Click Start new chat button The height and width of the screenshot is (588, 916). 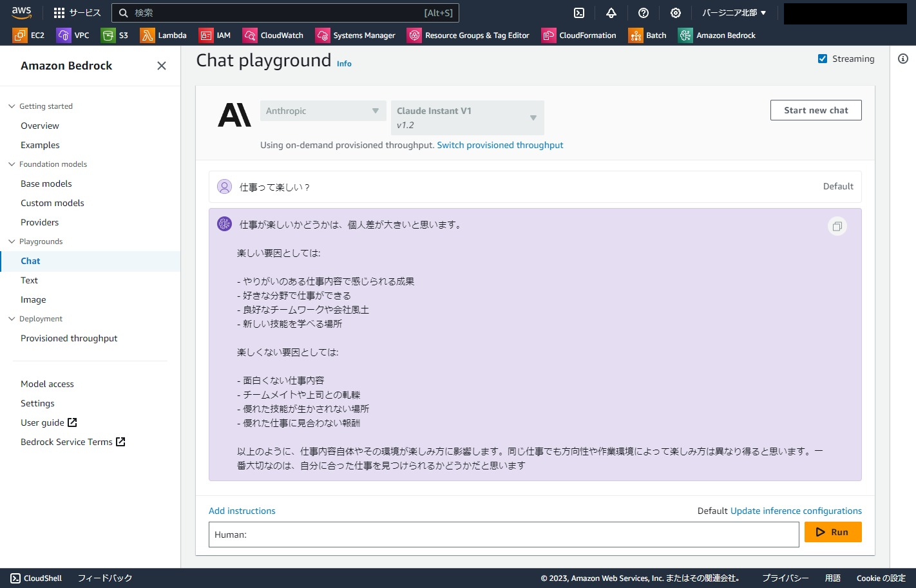point(816,110)
